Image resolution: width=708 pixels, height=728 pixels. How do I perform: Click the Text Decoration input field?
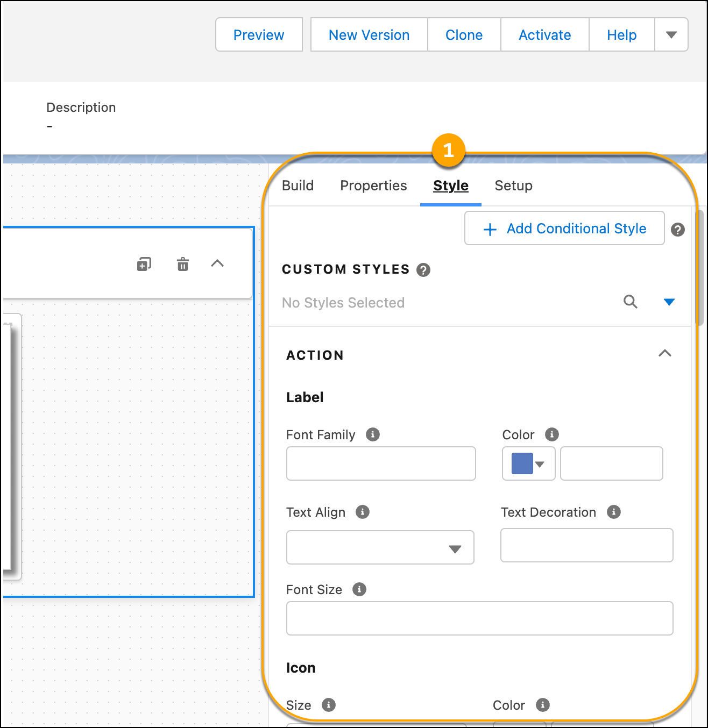(587, 545)
